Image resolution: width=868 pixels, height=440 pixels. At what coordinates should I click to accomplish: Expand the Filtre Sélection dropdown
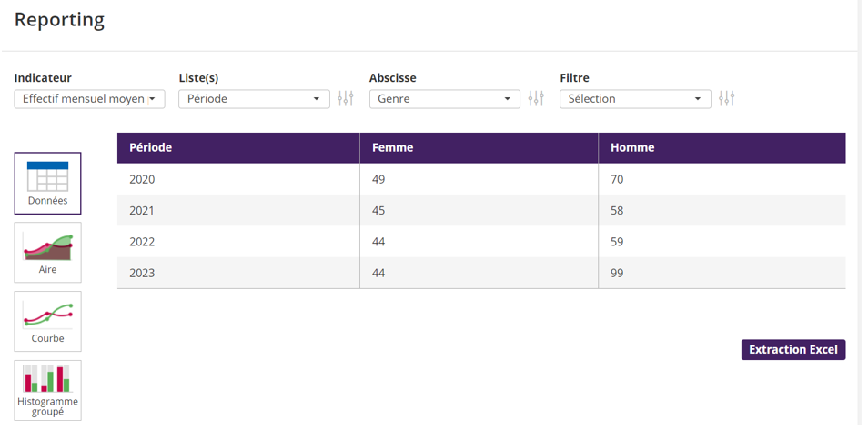pyautogui.click(x=635, y=99)
